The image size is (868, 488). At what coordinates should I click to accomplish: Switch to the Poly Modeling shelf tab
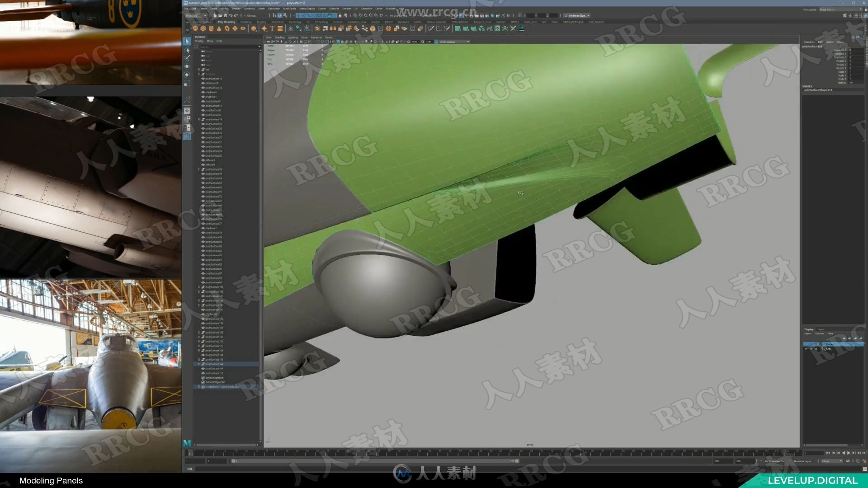click(x=226, y=22)
